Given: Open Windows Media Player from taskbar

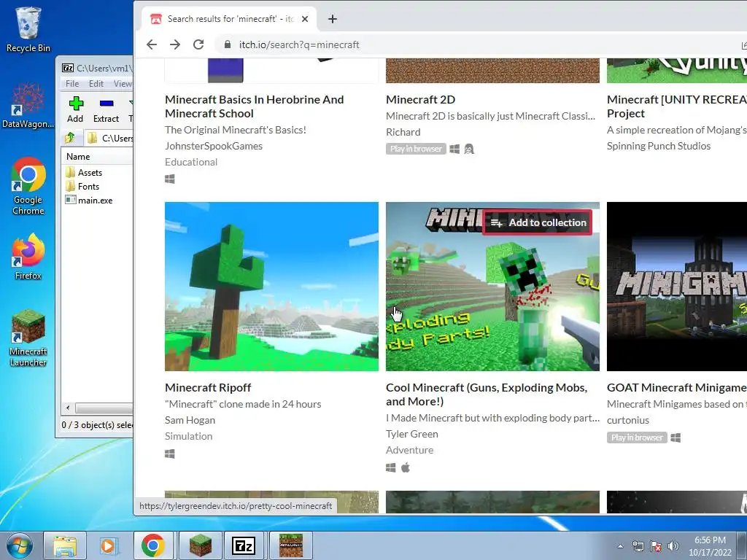Looking at the screenshot, I should (108, 545).
